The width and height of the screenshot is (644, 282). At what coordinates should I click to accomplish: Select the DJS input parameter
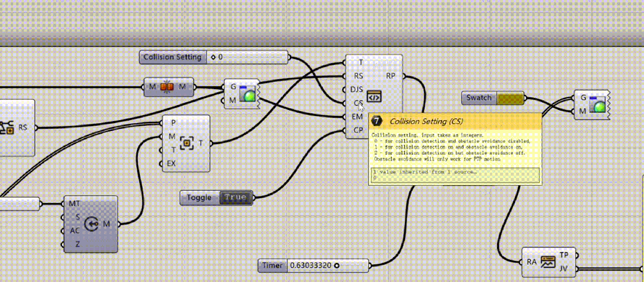click(357, 90)
